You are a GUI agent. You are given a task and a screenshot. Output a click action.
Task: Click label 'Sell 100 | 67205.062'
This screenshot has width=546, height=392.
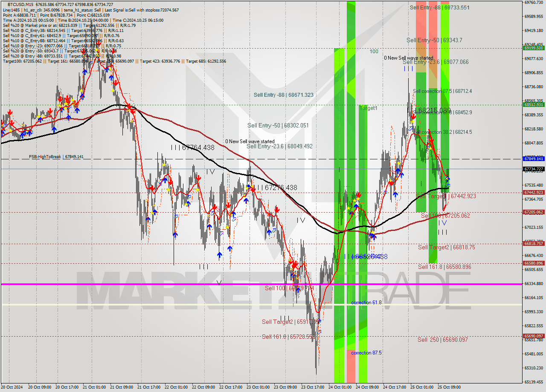coord(445,216)
